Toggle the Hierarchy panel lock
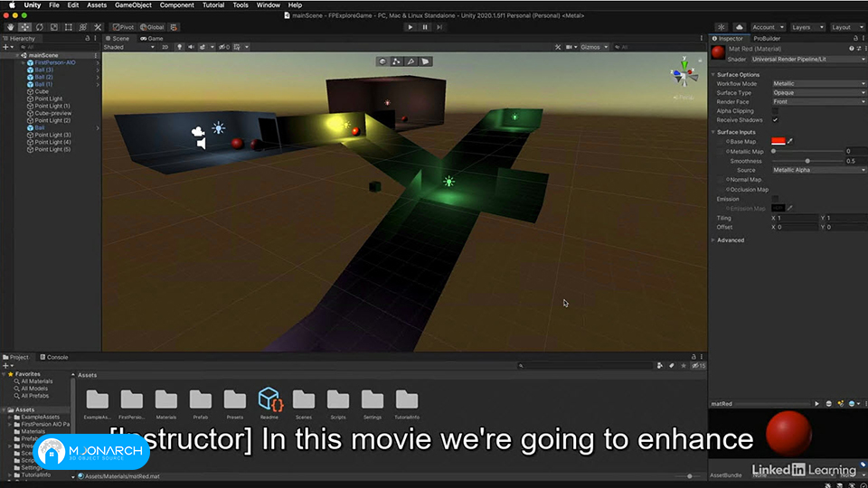The height and width of the screenshot is (488, 868). [x=88, y=39]
